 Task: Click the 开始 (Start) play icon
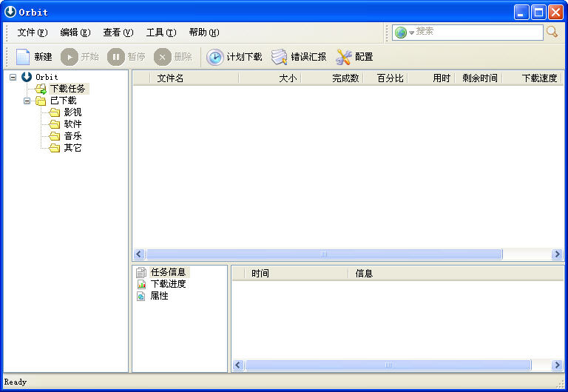[x=69, y=57]
